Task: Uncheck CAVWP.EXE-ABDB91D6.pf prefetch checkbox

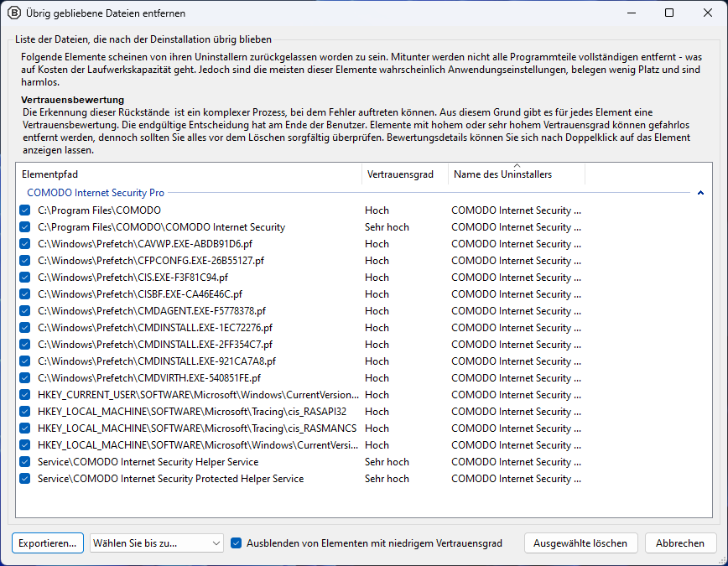Action: [25, 244]
